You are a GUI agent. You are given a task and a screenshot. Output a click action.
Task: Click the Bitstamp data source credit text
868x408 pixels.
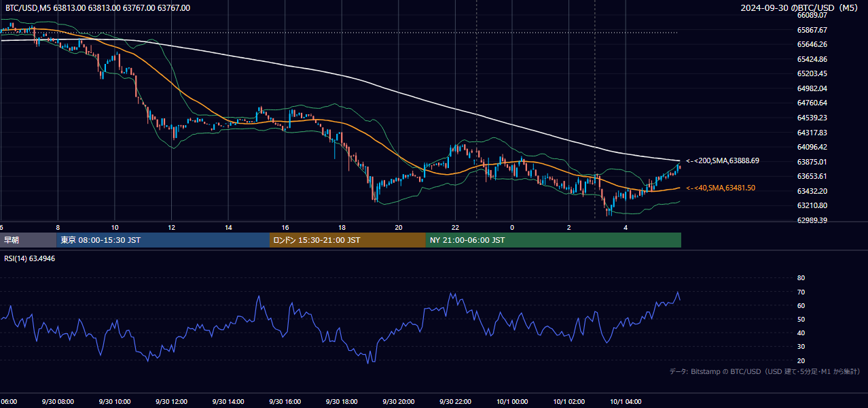point(765,372)
